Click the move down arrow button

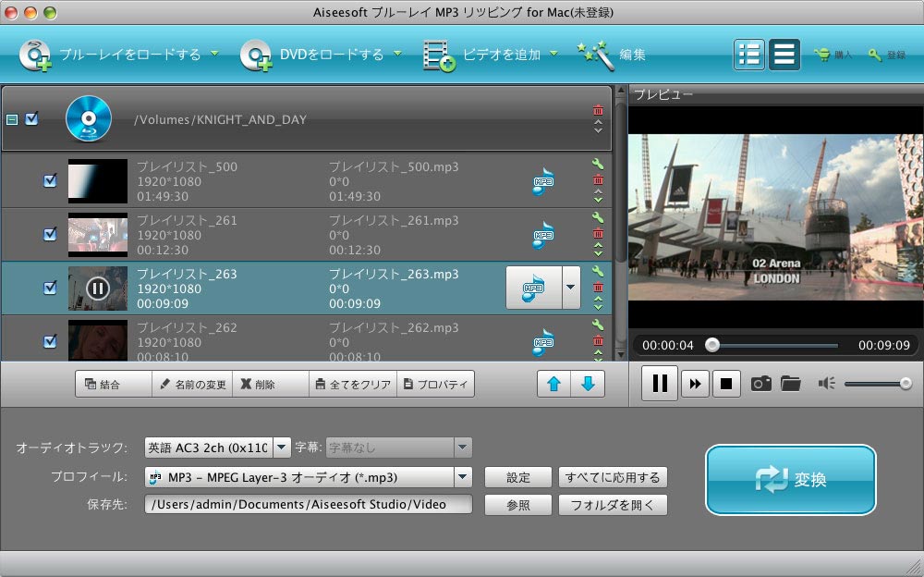[588, 384]
